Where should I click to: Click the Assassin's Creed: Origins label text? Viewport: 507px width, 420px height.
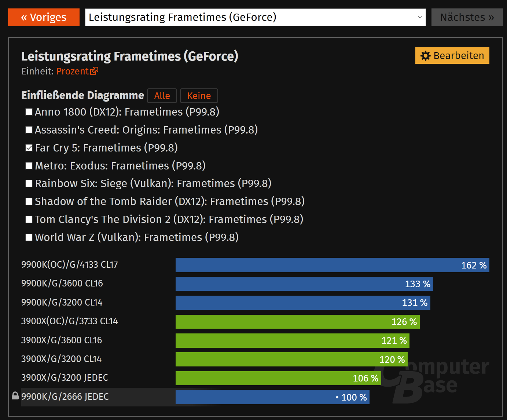point(146,130)
